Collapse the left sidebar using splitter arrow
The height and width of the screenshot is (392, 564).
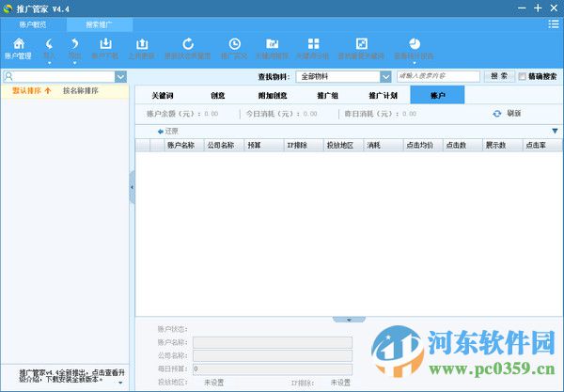tap(132, 188)
